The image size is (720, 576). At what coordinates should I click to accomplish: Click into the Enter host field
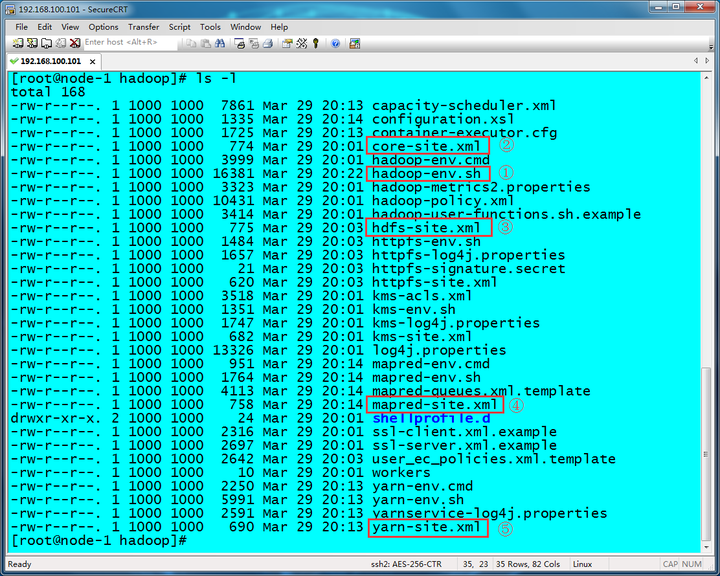[130, 42]
